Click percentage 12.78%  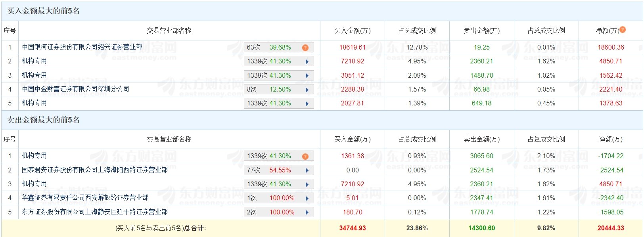tap(417, 47)
